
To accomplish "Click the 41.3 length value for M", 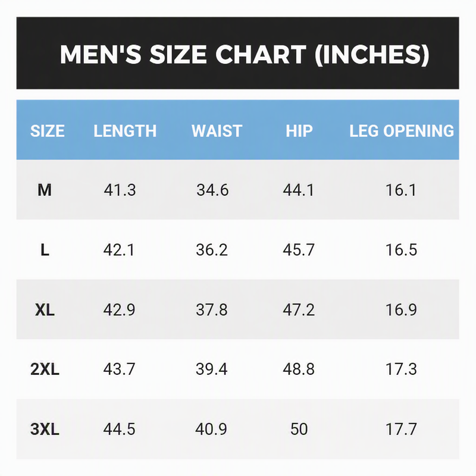I will pyautogui.click(x=120, y=190).
